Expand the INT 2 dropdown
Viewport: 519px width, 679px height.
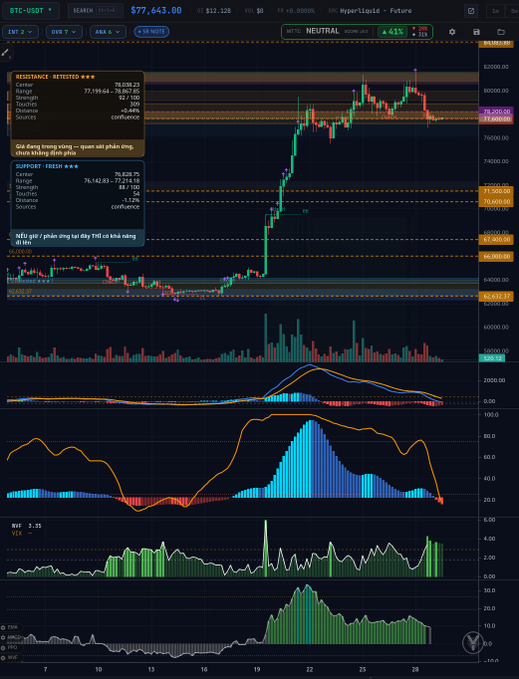(20, 32)
